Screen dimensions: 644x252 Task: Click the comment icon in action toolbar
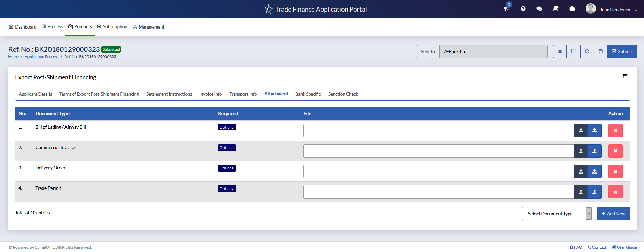point(573,51)
